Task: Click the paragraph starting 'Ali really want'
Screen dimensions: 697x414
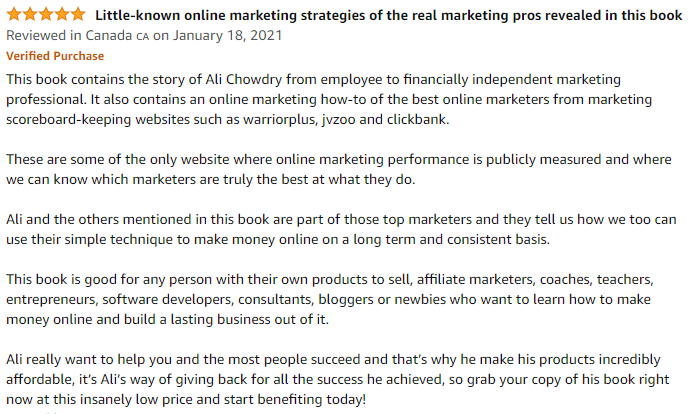Action: (338, 379)
